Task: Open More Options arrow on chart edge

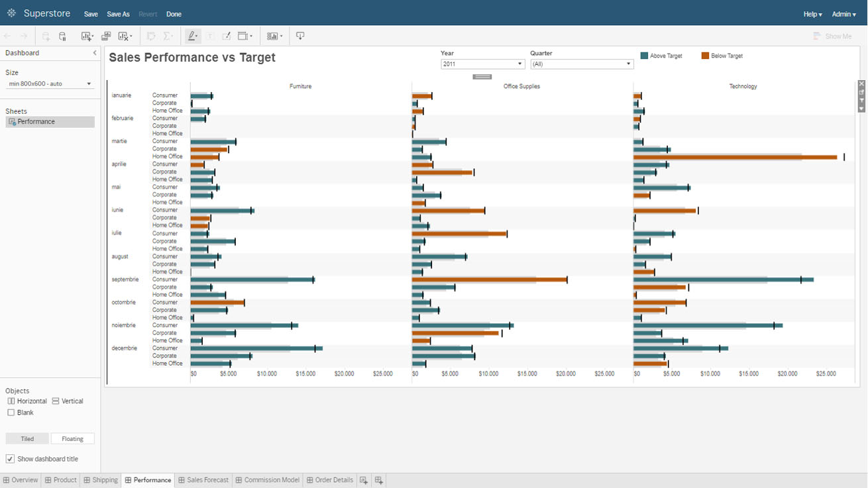Action: [x=861, y=109]
